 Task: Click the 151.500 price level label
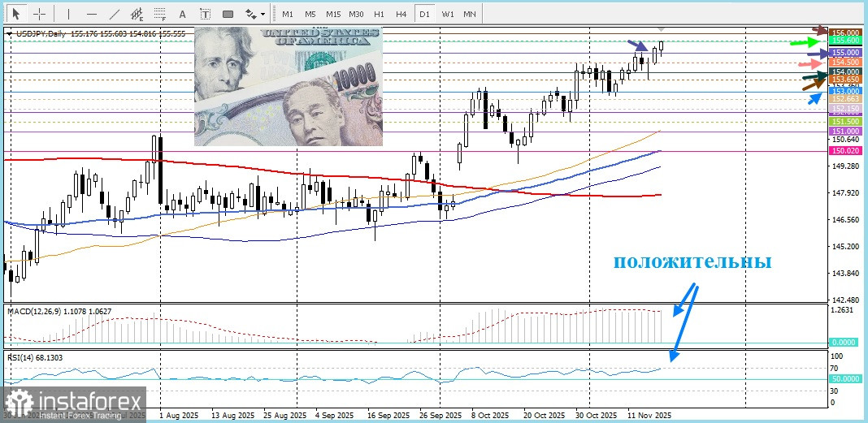tap(844, 121)
